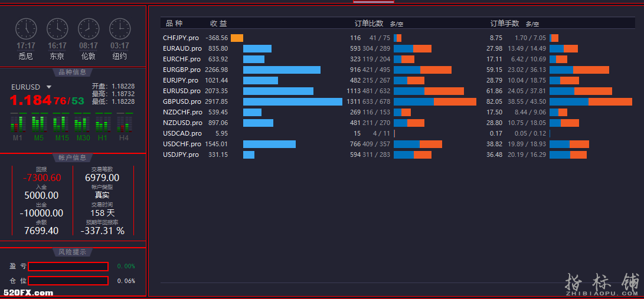Click the Tokyo clock icon

57,29
